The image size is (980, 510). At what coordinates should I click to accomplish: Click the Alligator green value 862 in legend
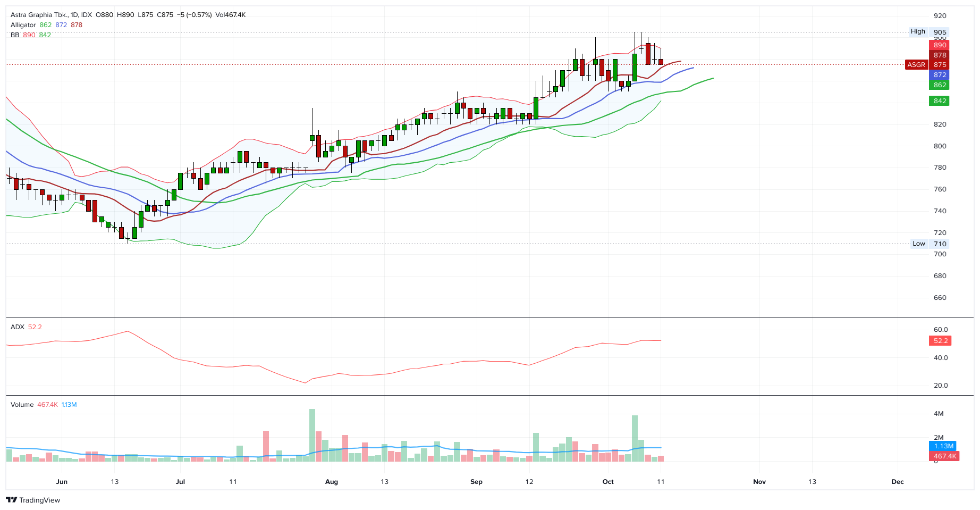[x=46, y=25]
